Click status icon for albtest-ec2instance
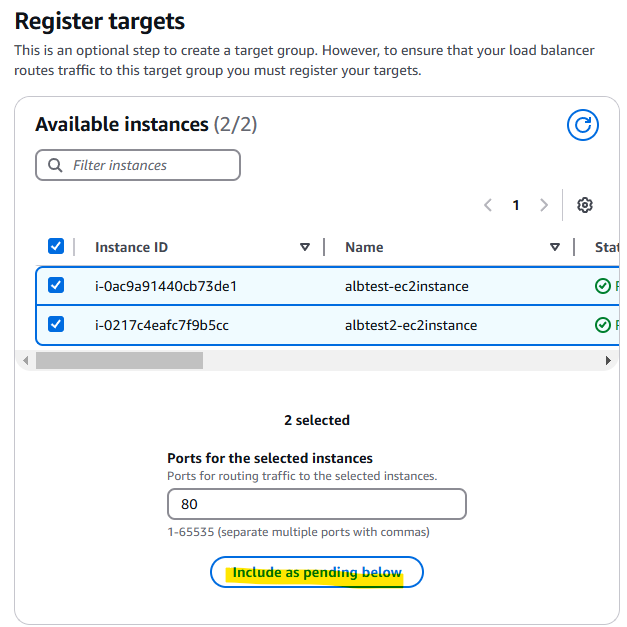This screenshot has height=627, width=627. point(603,286)
